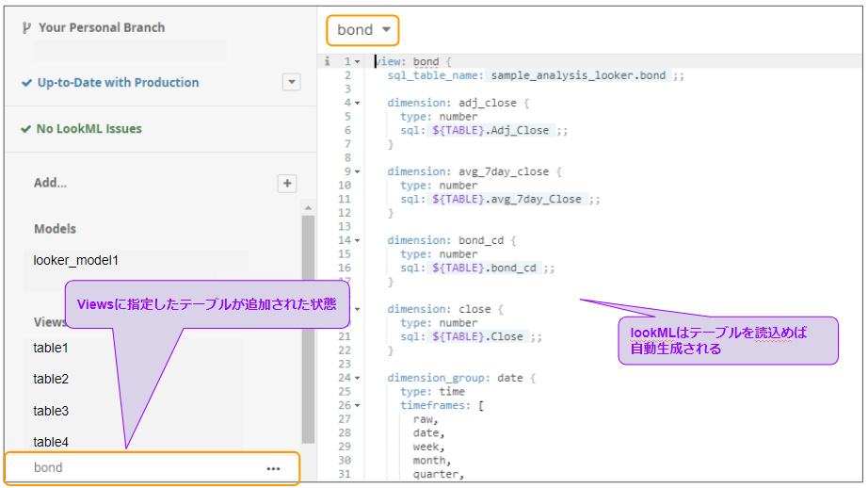Click the Add... label
The height and width of the screenshot is (488, 868).
point(51,183)
